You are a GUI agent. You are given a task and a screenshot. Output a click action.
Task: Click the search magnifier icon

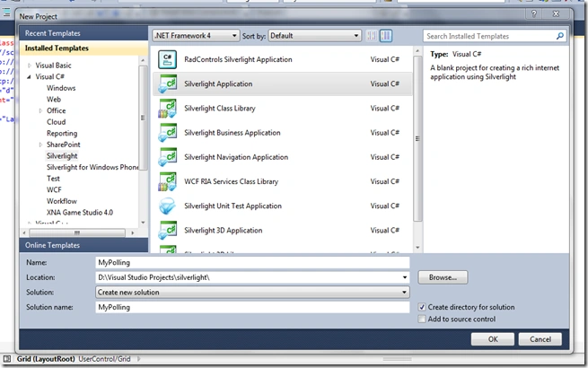pyautogui.click(x=560, y=36)
